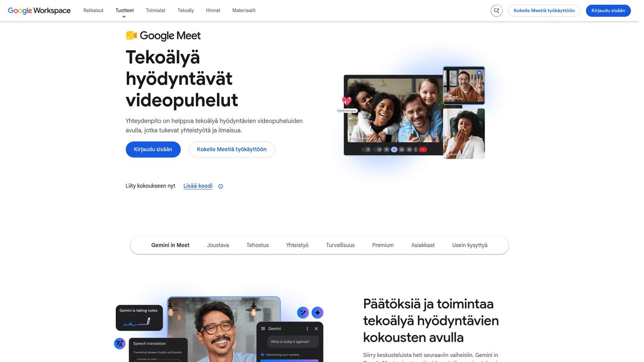This screenshot has height=362, width=644.
Task: Select the Gemini in Meet tab
Action: [x=170, y=245]
